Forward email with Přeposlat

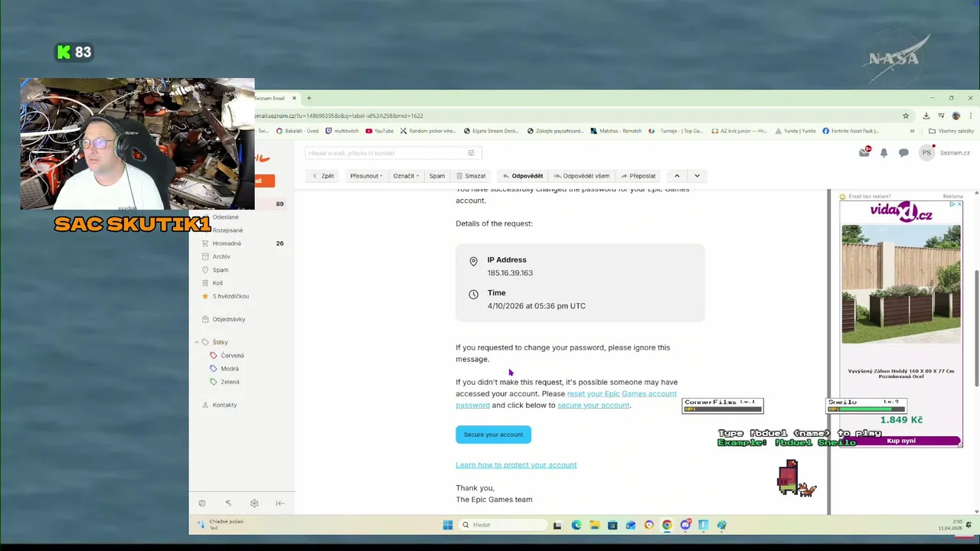[x=639, y=176]
